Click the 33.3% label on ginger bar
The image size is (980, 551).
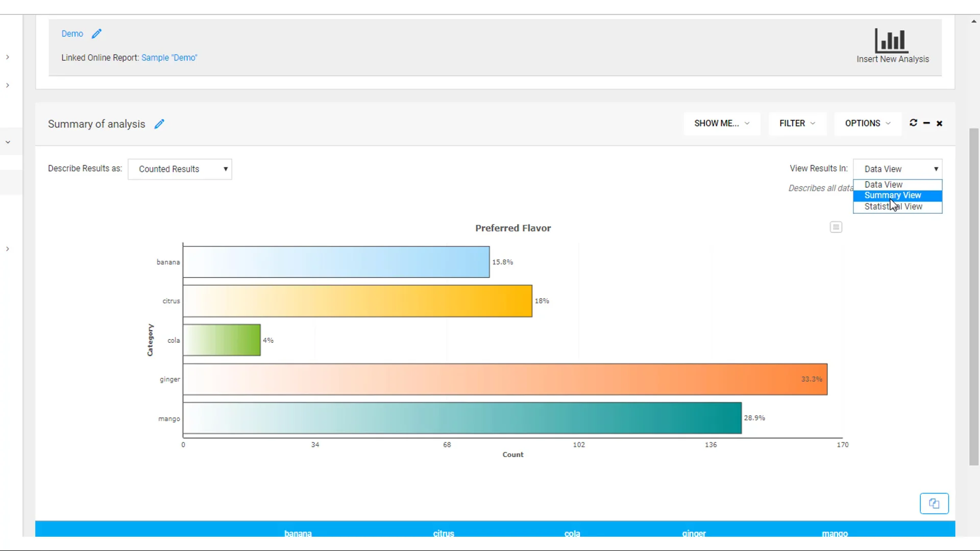coord(812,379)
